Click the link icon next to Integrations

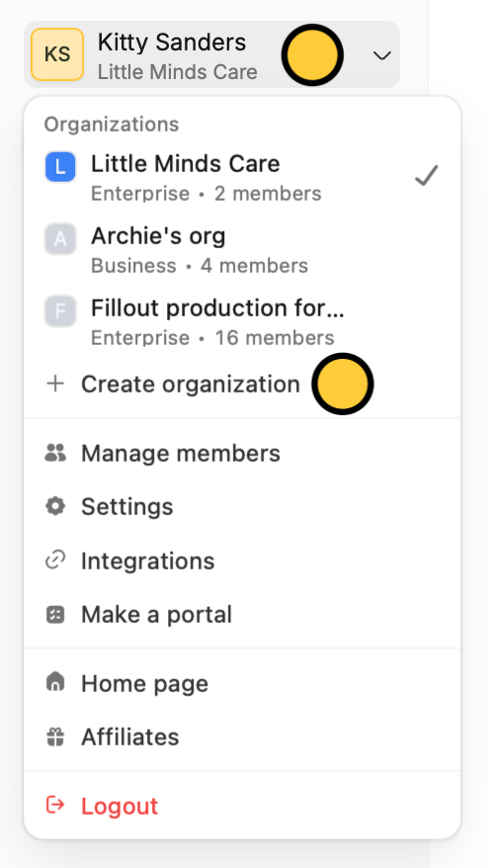click(x=55, y=561)
